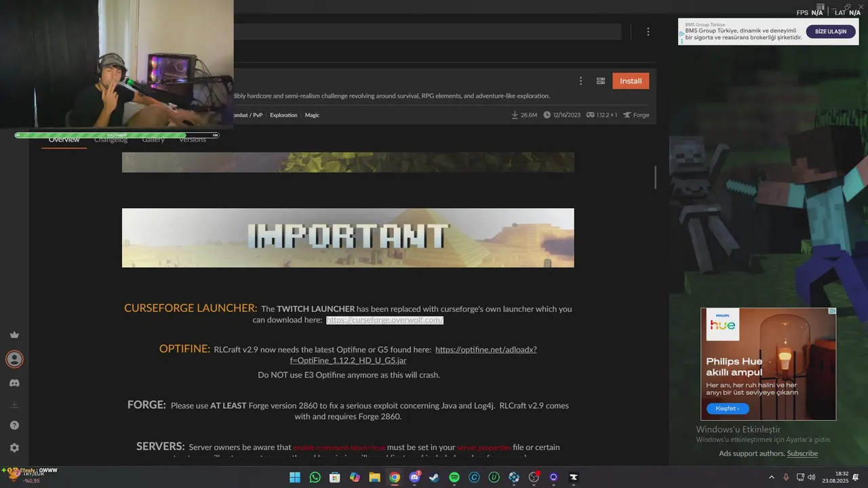
Task: Open the CurseForge taskbar icon
Action: [574, 478]
